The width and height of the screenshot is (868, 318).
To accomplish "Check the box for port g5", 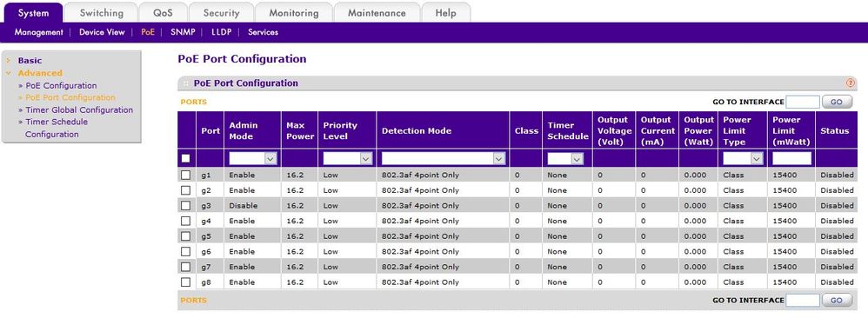I will point(186,236).
